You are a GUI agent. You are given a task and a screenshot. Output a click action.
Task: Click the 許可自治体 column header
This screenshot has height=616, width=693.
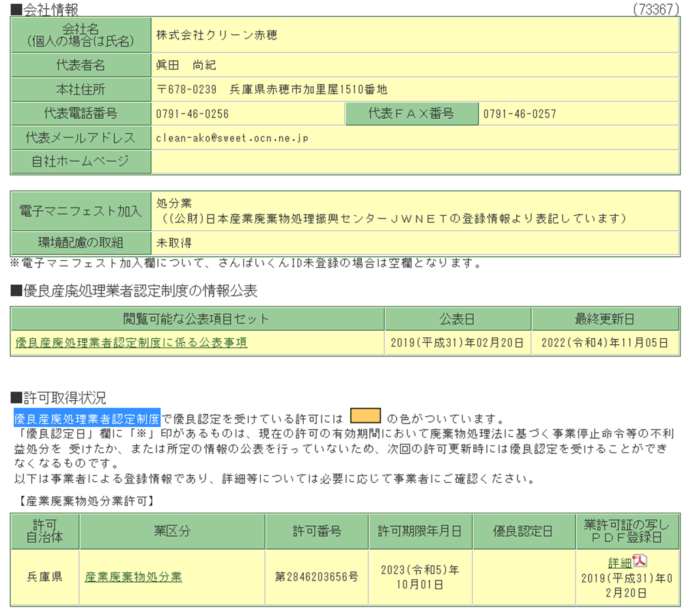[x=44, y=531]
